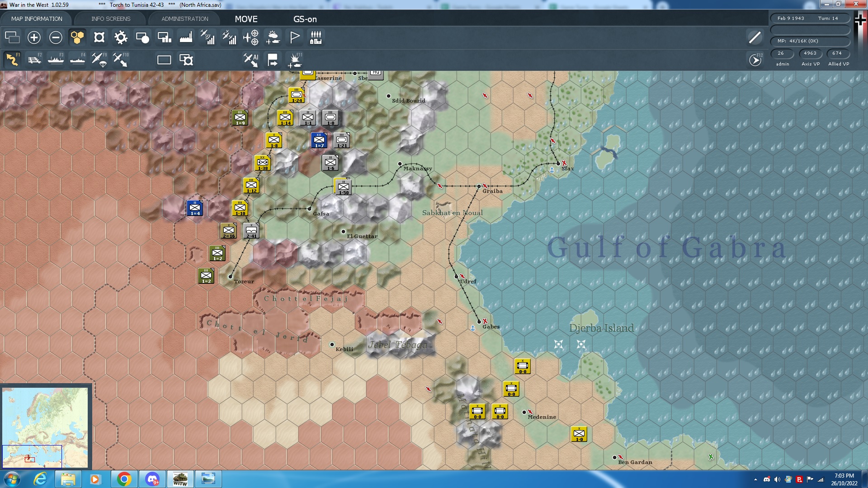The height and width of the screenshot is (488, 868).
Task: Open INFO SCREENS tab
Action: click(111, 19)
